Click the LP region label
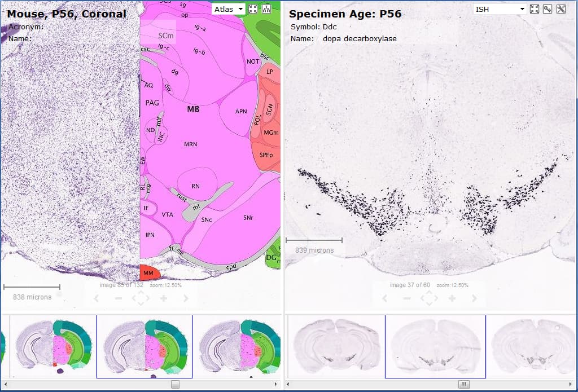 tap(269, 72)
